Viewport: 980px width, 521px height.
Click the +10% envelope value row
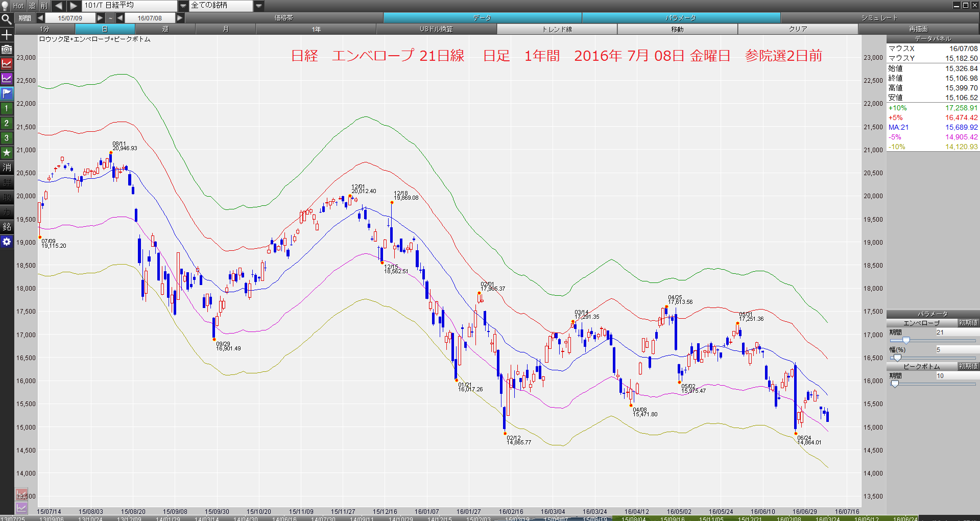tap(933, 108)
